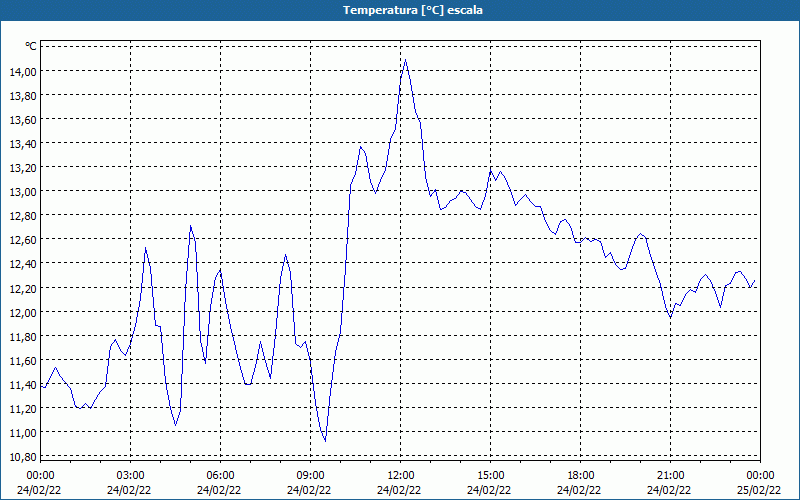
Task: Pick the 15:00 time axis label
Action: pos(490,475)
